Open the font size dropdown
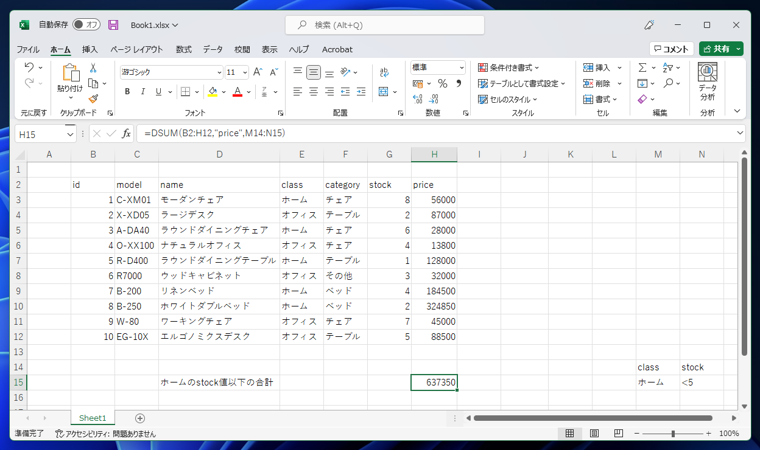The image size is (760, 450). point(245,72)
